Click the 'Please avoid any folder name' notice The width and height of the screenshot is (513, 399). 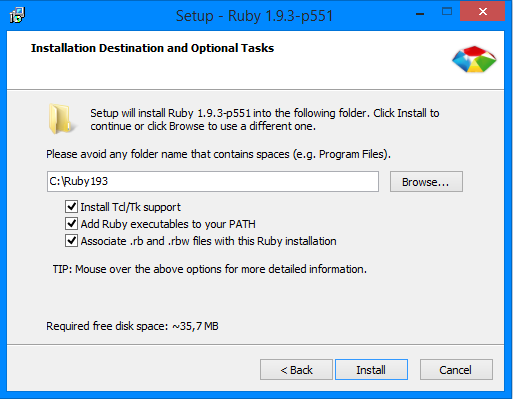pyautogui.click(x=218, y=154)
